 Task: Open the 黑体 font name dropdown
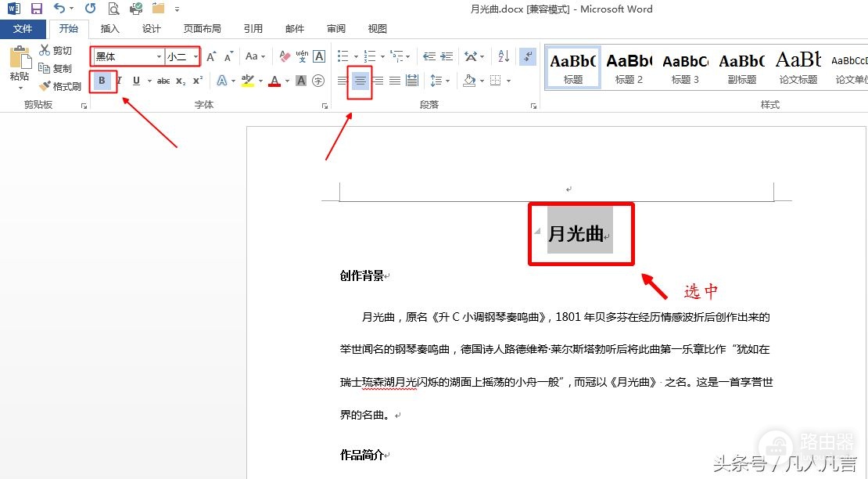[x=159, y=56]
